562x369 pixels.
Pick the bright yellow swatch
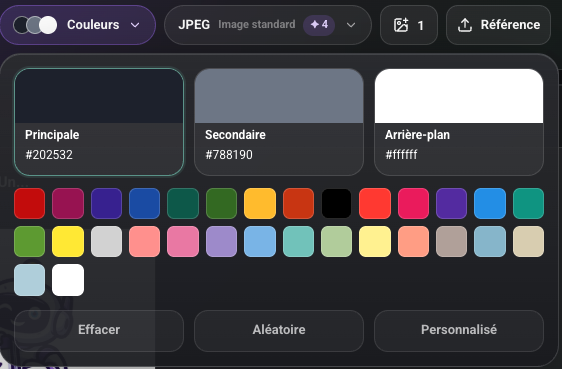tap(68, 241)
